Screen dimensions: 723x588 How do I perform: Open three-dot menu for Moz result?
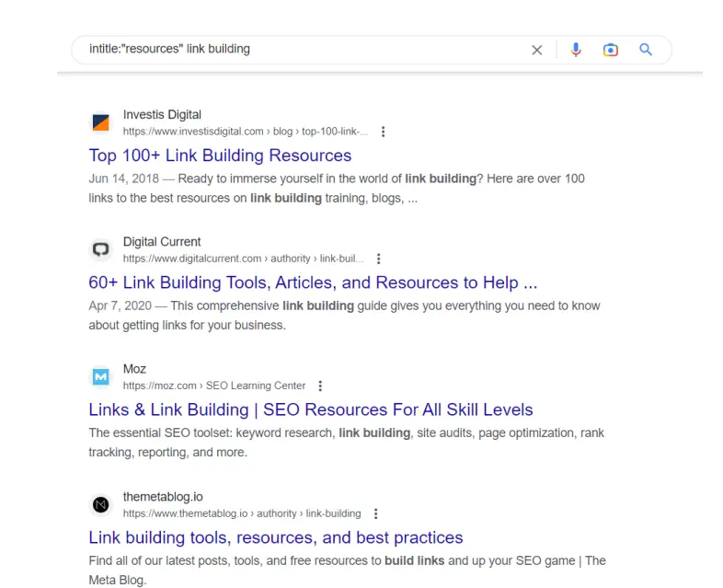pos(320,386)
